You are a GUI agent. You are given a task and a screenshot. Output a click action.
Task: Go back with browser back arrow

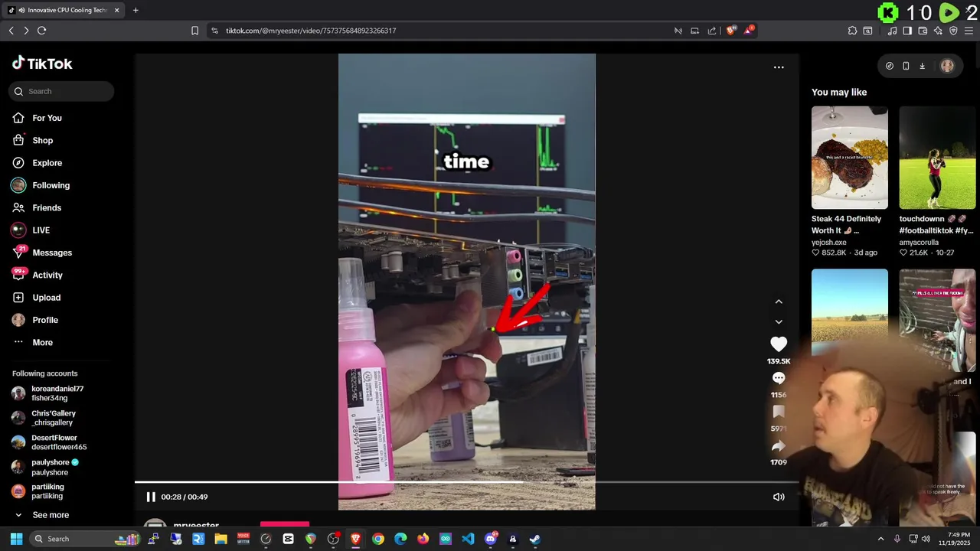(x=11, y=31)
